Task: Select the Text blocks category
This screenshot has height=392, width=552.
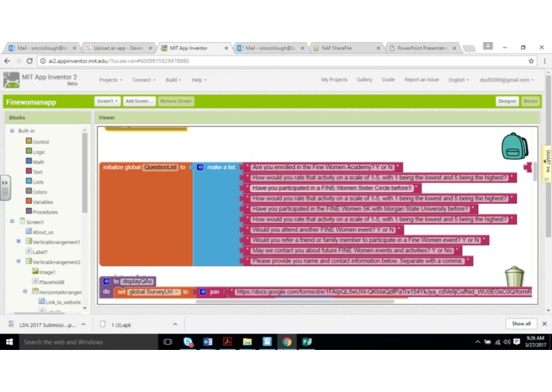Action: tap(34, 171)
